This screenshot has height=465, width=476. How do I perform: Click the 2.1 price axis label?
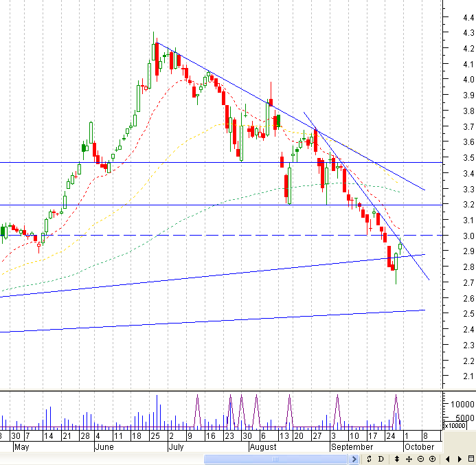(x=468, y=376)
